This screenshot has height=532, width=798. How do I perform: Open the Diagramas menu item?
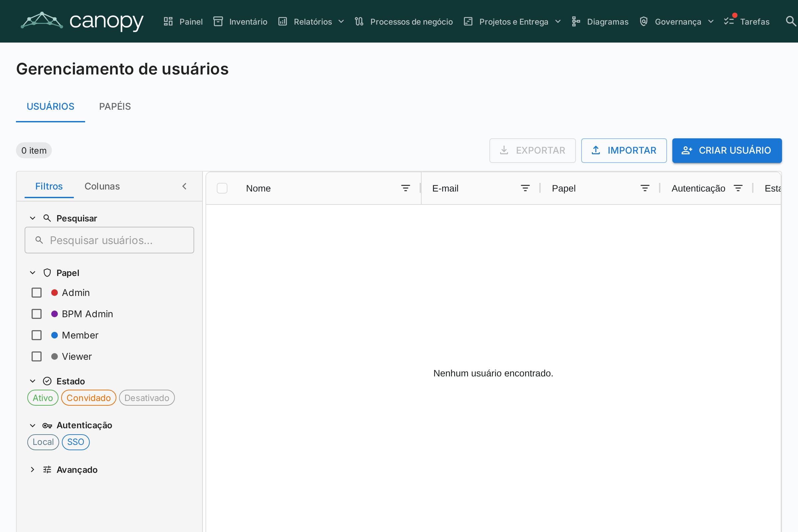(600, 21)
